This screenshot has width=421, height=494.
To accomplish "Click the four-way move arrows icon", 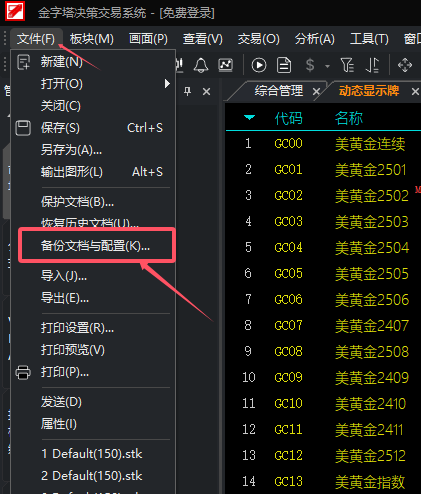I will pyautogui.click(x=405, y=65).
